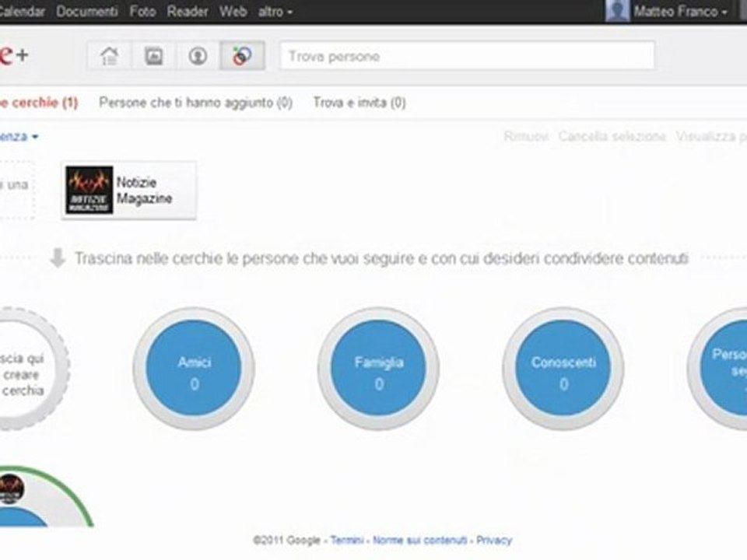Select the Amici circle
The width and height of the screenshot is (747, 560).
tap(194, 369)
